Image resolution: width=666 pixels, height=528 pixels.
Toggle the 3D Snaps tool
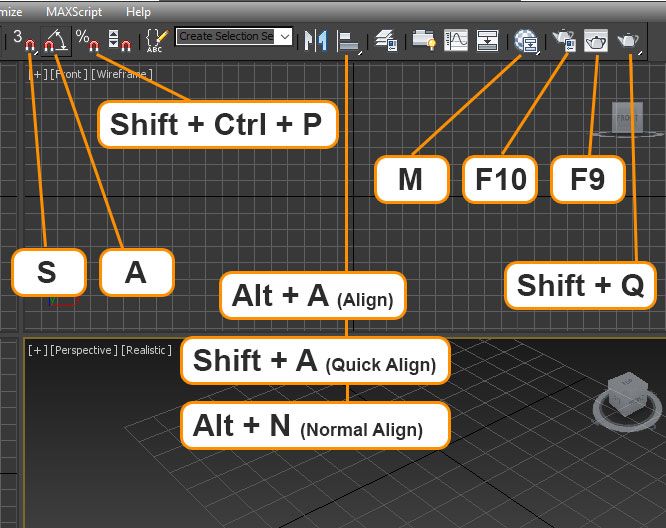point(24,40)
